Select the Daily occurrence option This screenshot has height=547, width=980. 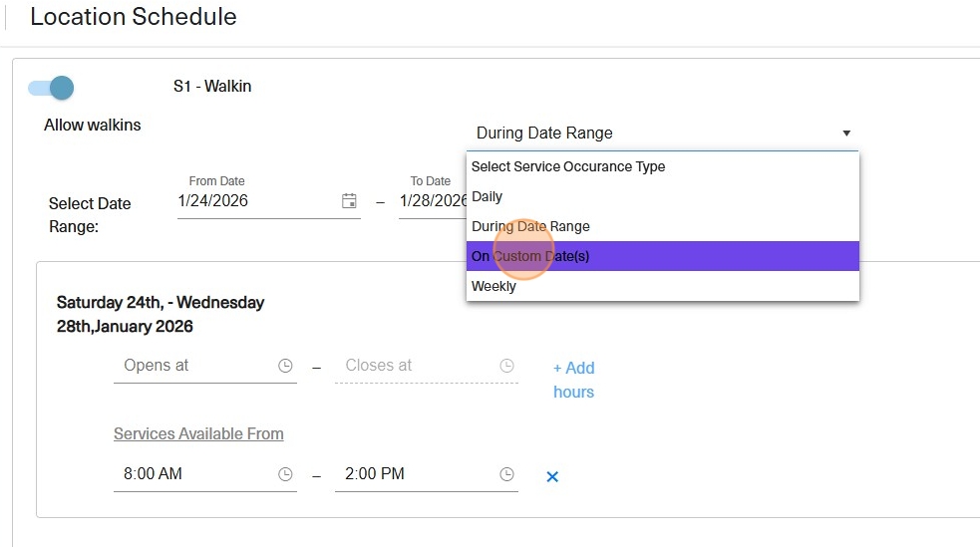point(488,196)
